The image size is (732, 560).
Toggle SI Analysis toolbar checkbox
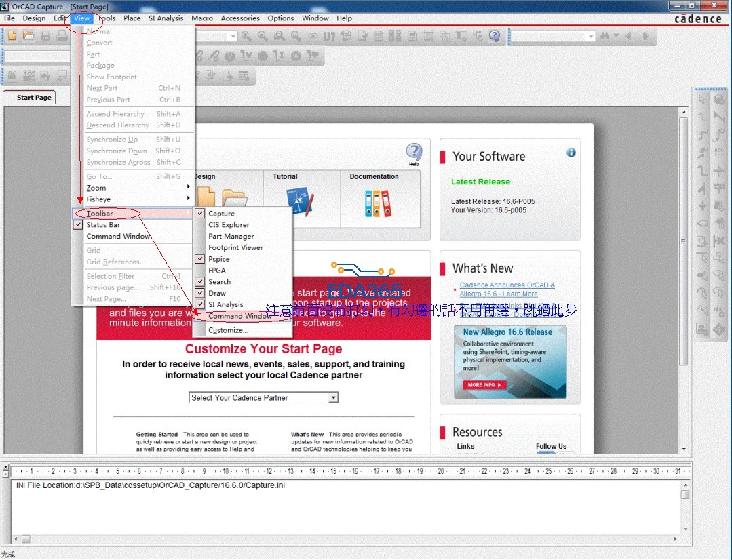tap(200, 304)
